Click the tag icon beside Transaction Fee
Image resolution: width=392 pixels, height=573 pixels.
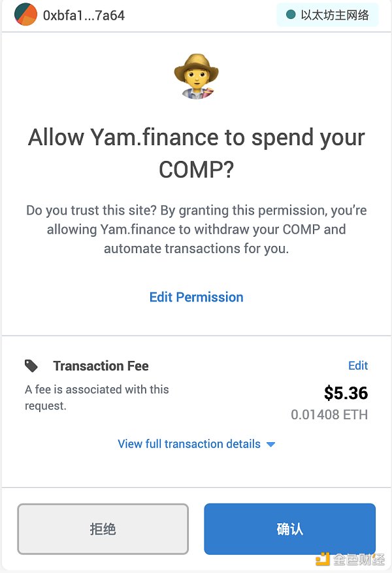31,366
